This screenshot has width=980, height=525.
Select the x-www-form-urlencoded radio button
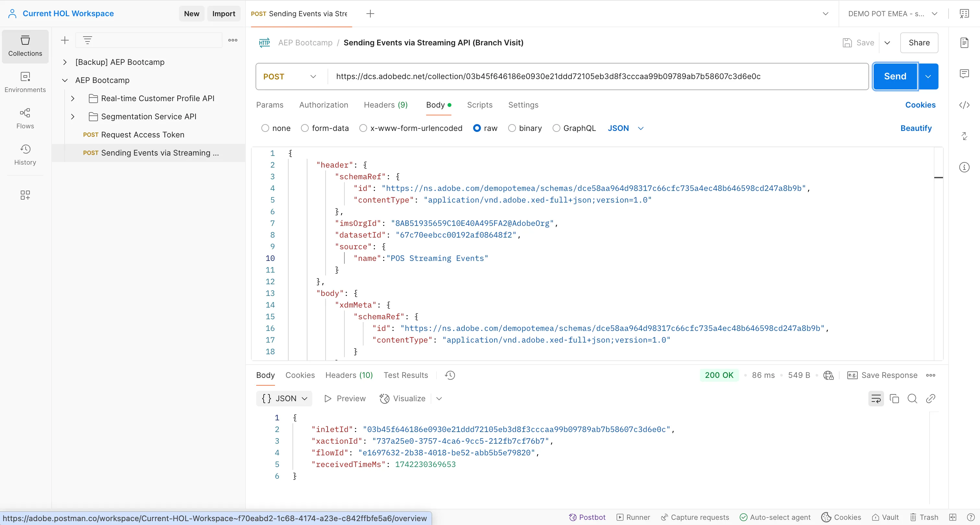pyautogui.click(x=363, y=128)
